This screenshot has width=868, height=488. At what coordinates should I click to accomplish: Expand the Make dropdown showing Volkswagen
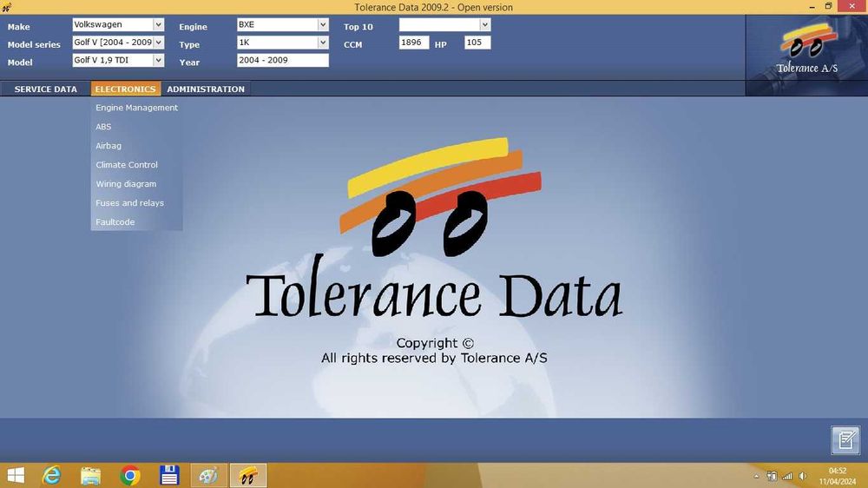(x=158, y=25)
